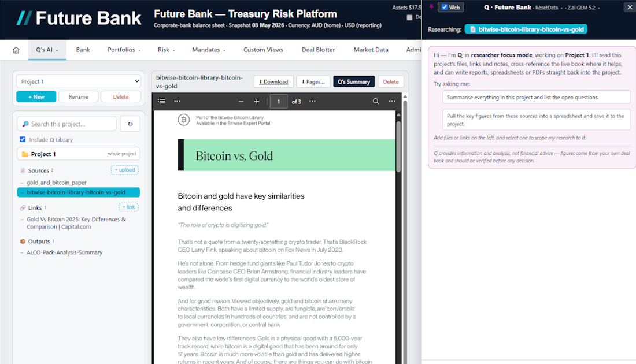Open the Market Data tab
Image resolution: width=636 pixels, height=364 pixels.
click(371, 50)
